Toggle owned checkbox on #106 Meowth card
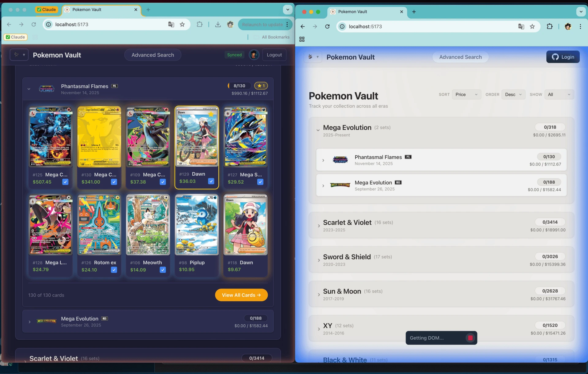Screen dimensions: 588x374 (x=163, y=270)
